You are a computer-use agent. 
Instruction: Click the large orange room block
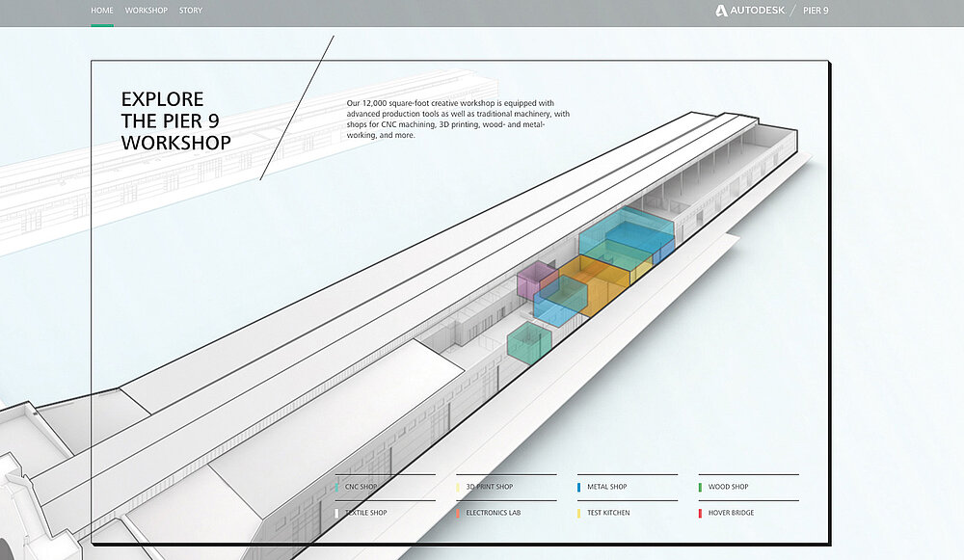click(x=598, y=286)
